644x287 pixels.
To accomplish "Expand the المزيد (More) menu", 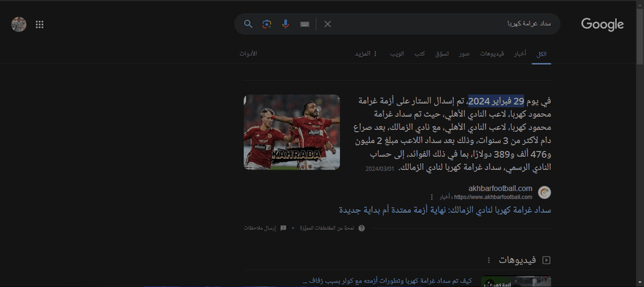I will (x=366, y=54).
